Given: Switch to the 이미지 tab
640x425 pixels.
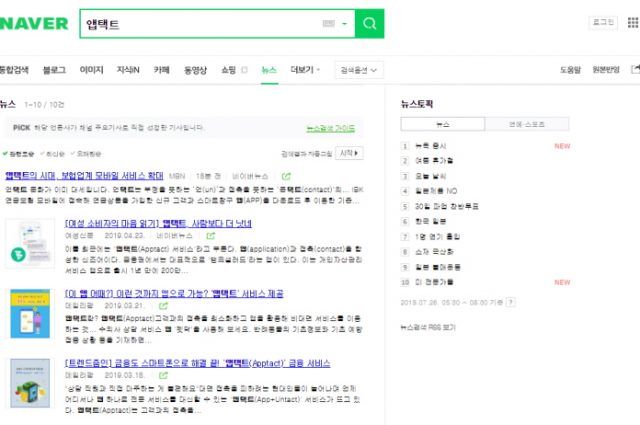Looking at the screenshot, I should [x=91, y=70].
